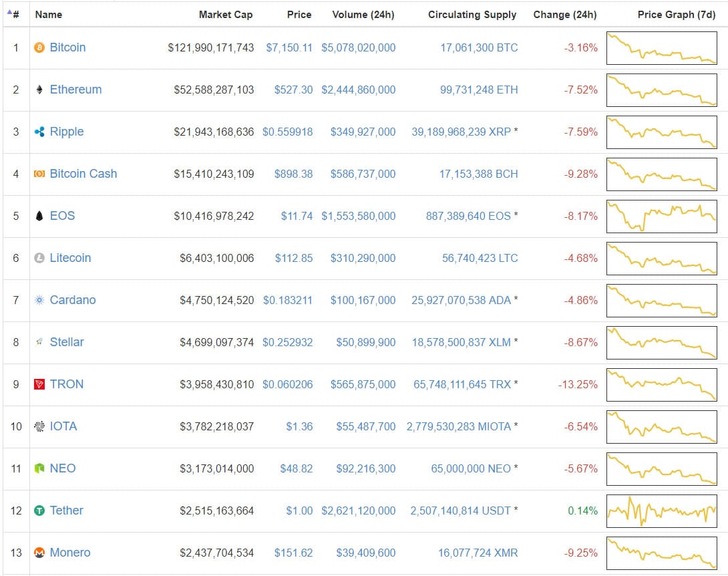Click the Ethereum diamond logo icon
728x576 pixels.
tap(39, 90)
